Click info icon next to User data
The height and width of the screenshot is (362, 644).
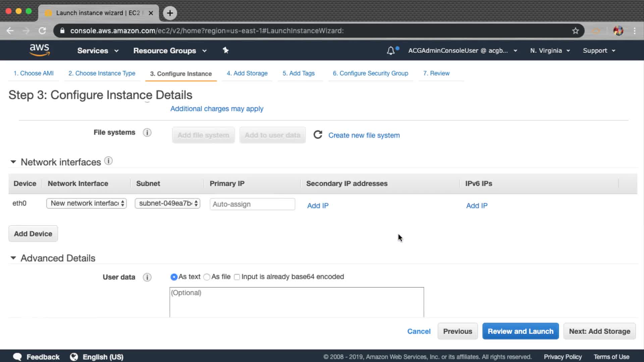(x=147, y=277)
